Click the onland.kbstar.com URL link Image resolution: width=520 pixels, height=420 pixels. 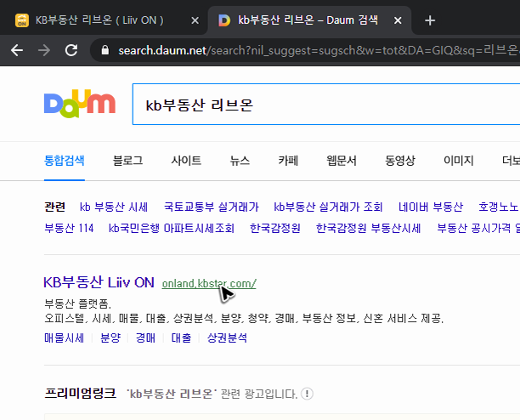[209, 284]
